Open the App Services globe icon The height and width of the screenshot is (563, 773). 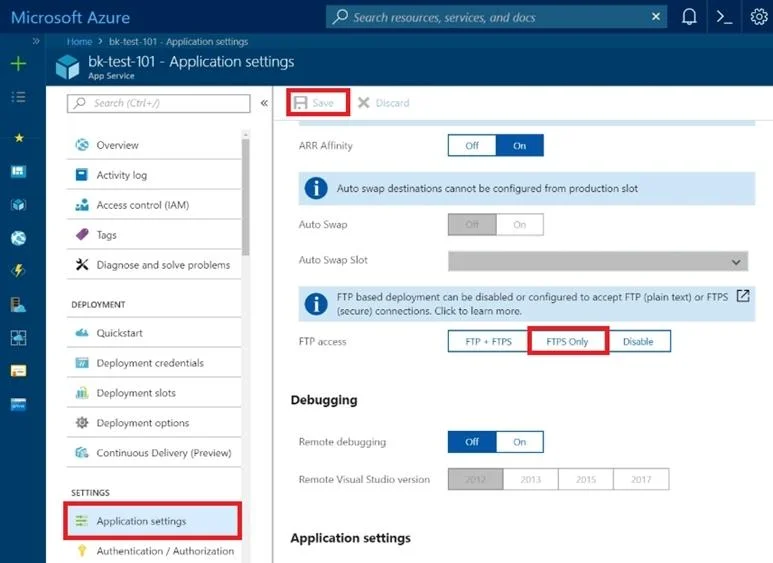tap(18, 238)
